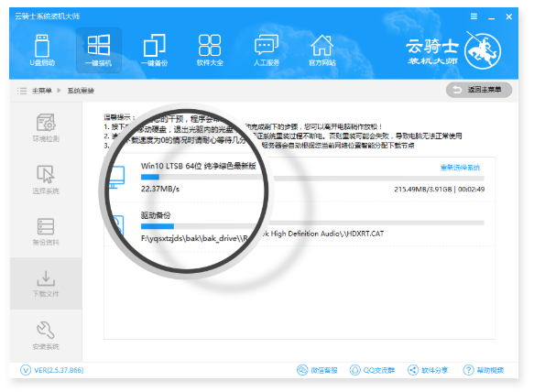Click the 云骑士 knight logo
534x392 pixels.
tap(483, 50)
